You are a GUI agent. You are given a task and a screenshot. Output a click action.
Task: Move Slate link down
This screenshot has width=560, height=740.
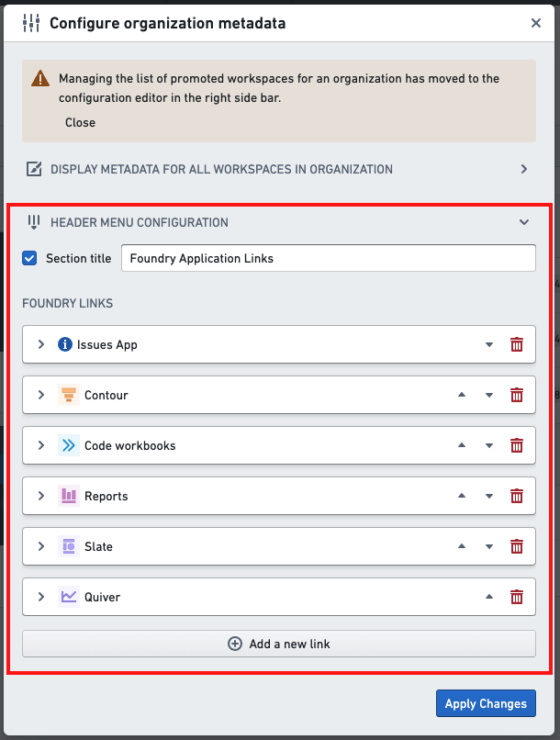tap(489, 546)
